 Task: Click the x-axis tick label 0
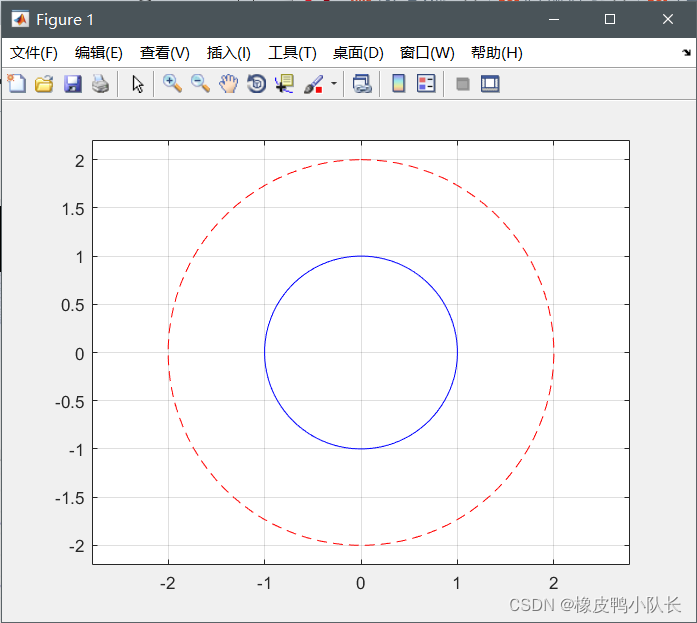(x=361, y=583)
